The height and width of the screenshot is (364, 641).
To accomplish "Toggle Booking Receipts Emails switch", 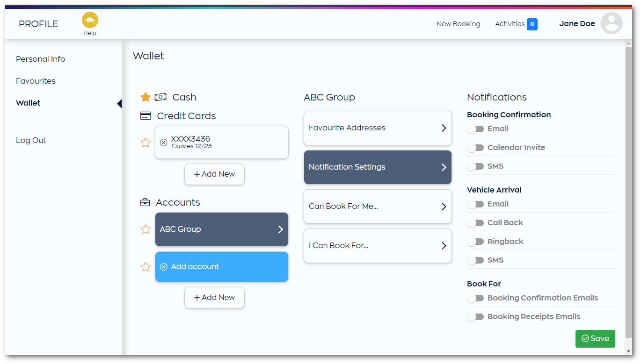I will pos(475,317).
